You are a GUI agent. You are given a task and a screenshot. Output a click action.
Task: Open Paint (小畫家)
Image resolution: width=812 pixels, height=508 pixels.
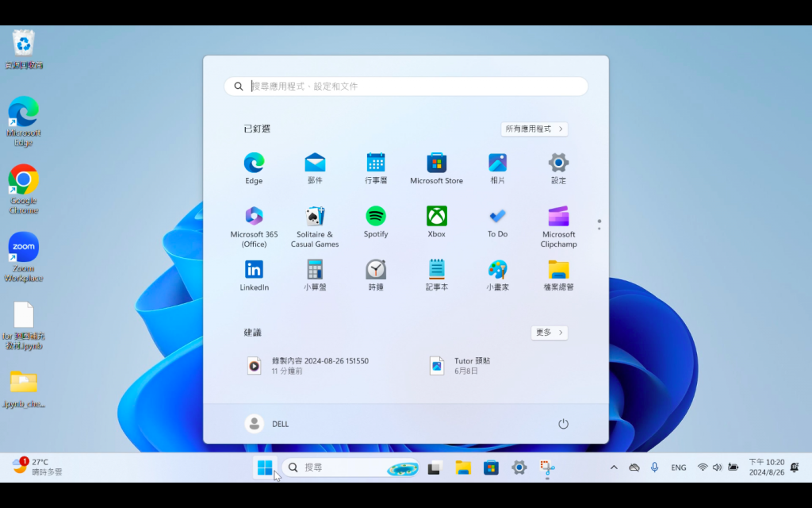point(497,275)
